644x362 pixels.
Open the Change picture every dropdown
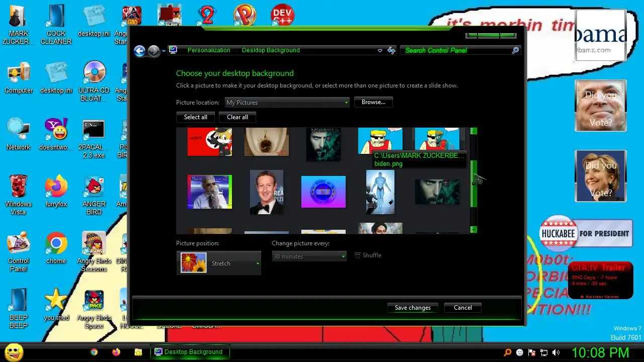click(309, 256)
